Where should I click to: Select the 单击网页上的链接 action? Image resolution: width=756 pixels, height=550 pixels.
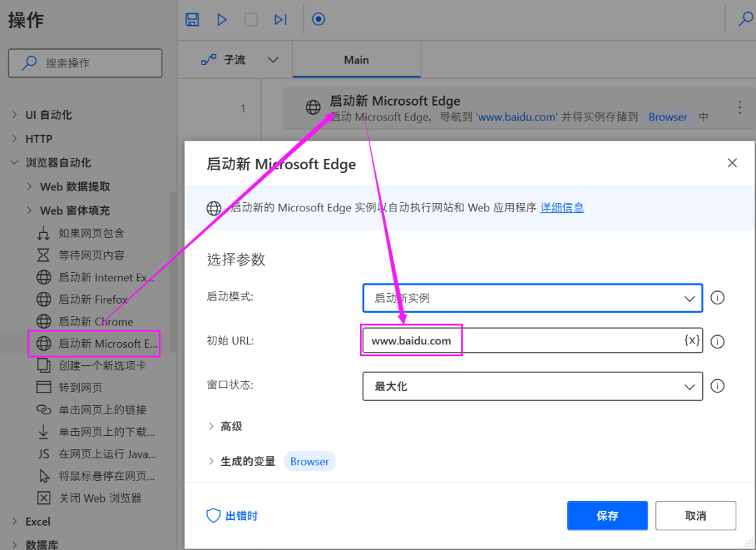91,410
